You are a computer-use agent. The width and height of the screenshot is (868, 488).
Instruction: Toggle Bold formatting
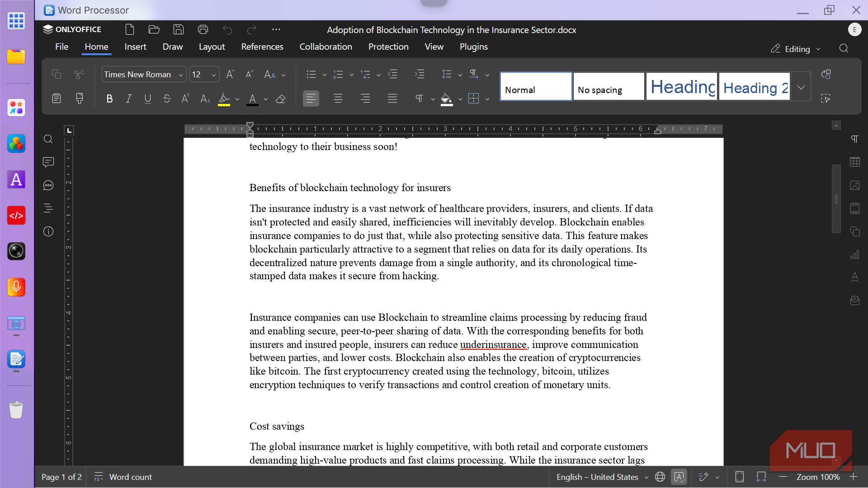pyautogui.click(x=109, y=99)
